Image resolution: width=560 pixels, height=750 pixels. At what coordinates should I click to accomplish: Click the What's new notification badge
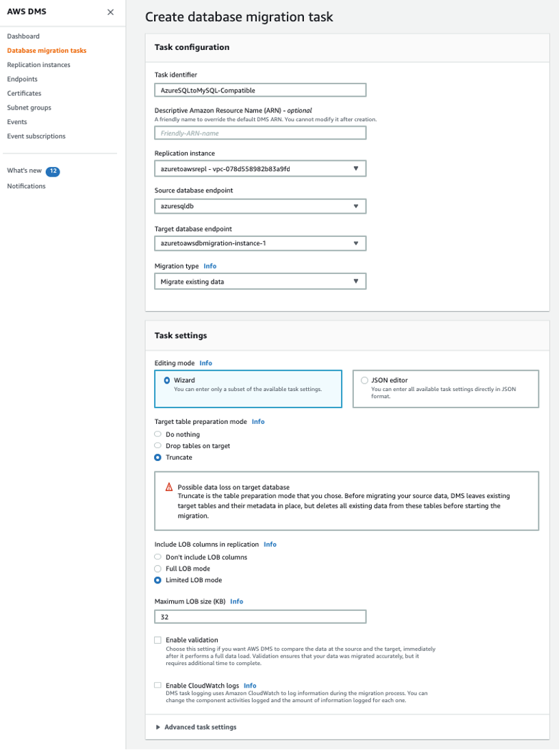pos(53,171)
